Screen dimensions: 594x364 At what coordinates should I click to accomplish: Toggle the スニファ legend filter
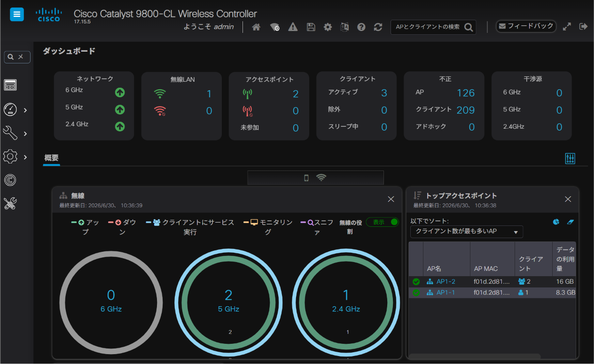point(317,227)
